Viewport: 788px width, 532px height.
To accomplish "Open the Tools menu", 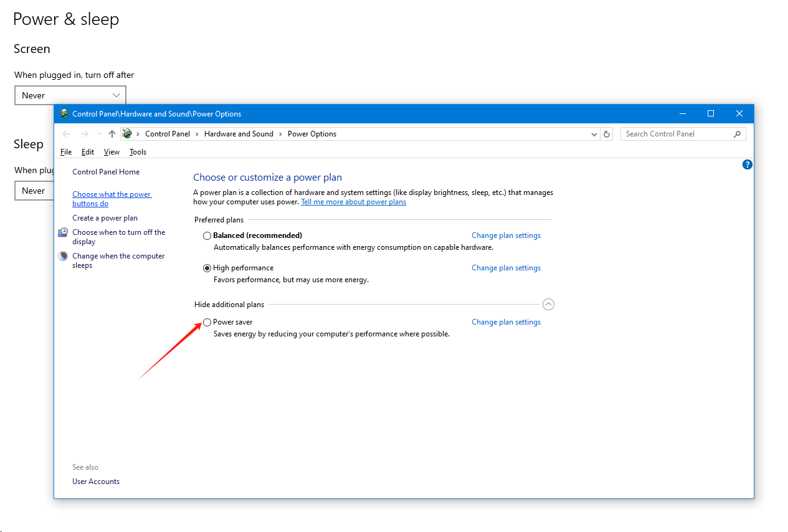I will 138,152.
